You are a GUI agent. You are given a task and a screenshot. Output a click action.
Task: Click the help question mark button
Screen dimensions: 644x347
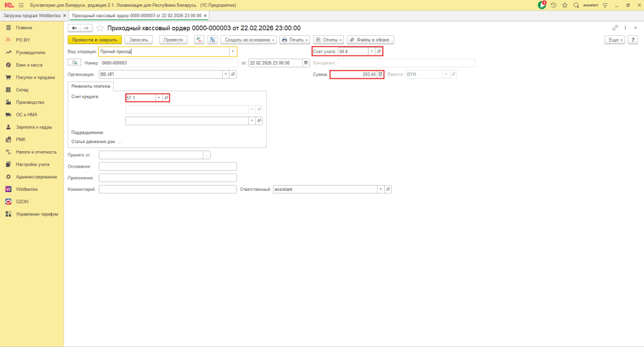pyautogui.click(x=633, y=40)
